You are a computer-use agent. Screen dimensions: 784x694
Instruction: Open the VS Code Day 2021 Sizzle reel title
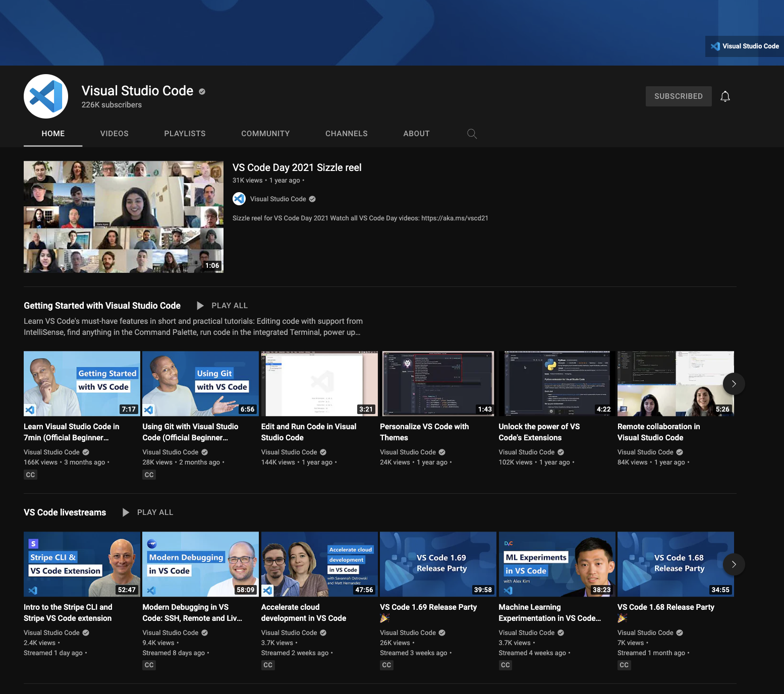297,167
